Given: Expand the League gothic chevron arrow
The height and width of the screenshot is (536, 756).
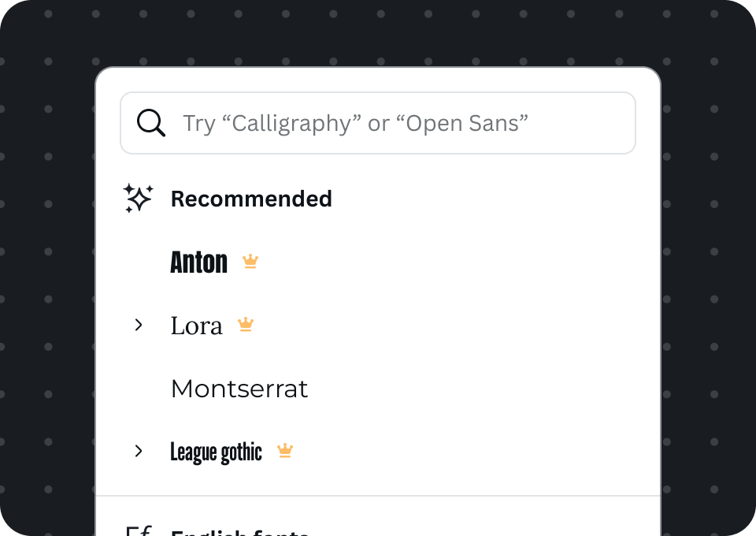Looking at the screenshot, I should pos(139,451).
